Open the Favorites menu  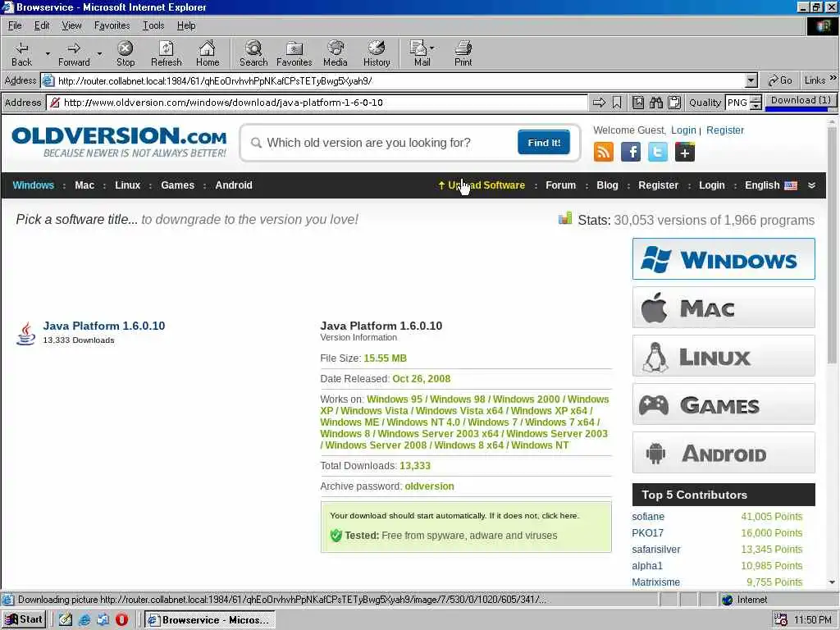(112, 25)
